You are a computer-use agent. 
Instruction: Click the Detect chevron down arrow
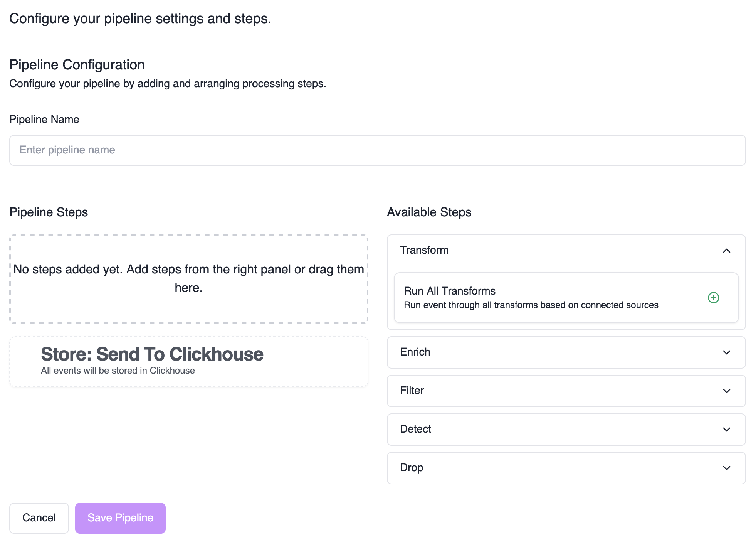pos(726,430)
